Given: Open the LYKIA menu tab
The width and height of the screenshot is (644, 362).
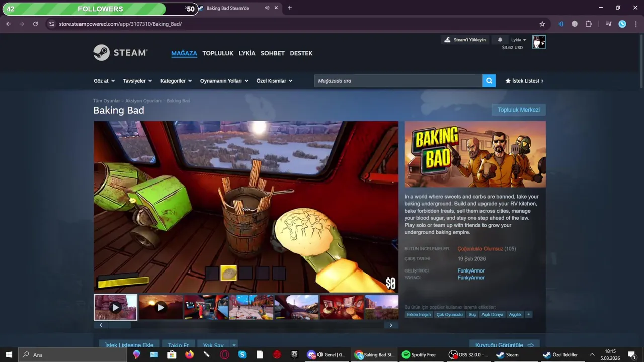Looking at the screenshot, I should [247, 53].
